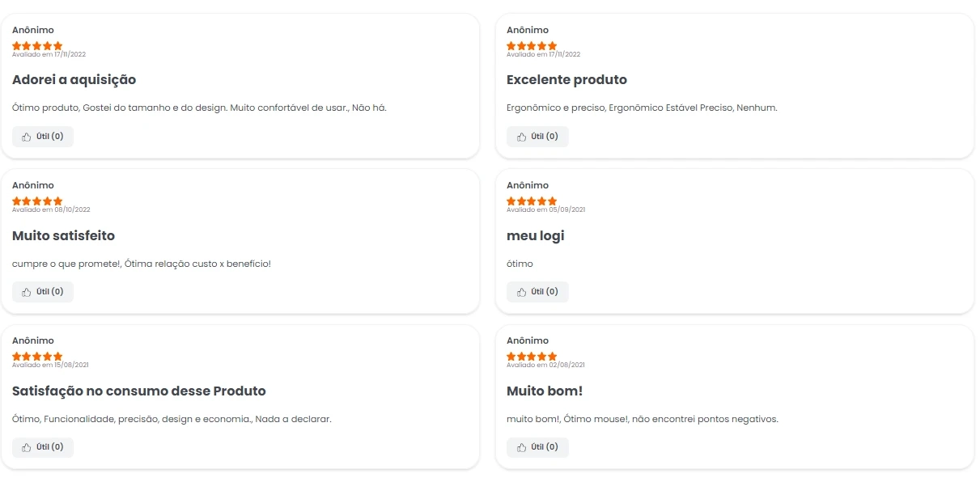Tap thumbs-up icon on "Muito bom!" review
The height and width of the screenshot is (482, 980).
tap(521, 447)
